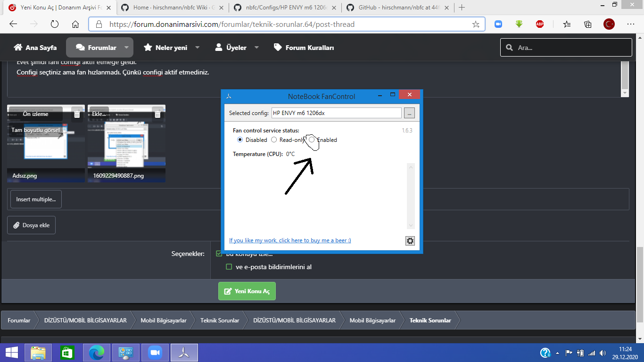This screenshot has width=644, height=362.
Task: Switch to Zoom in the taskbar
Action: tap(155, 353)
